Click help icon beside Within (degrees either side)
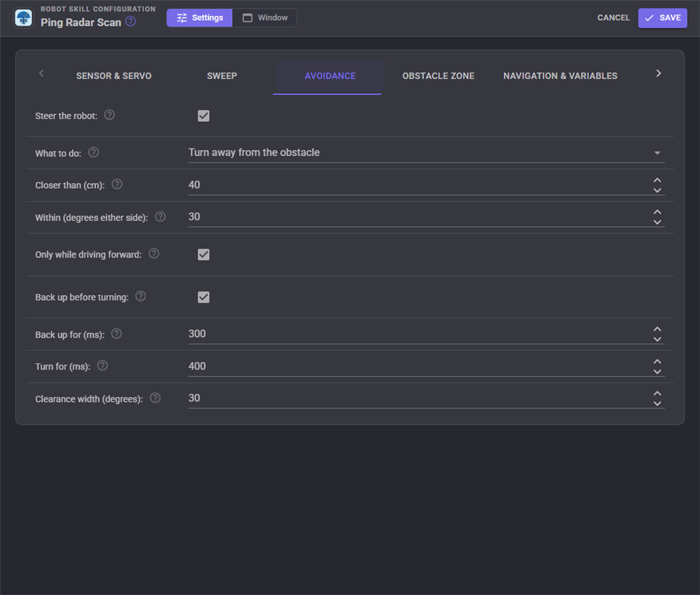 tap(160, 217)
